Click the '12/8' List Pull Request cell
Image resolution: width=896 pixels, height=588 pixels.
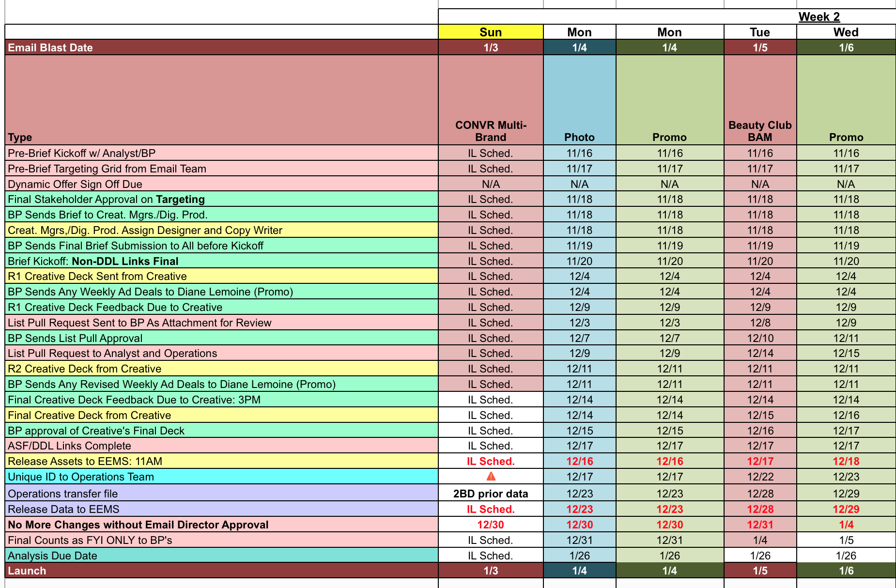[x=760, y=323]
